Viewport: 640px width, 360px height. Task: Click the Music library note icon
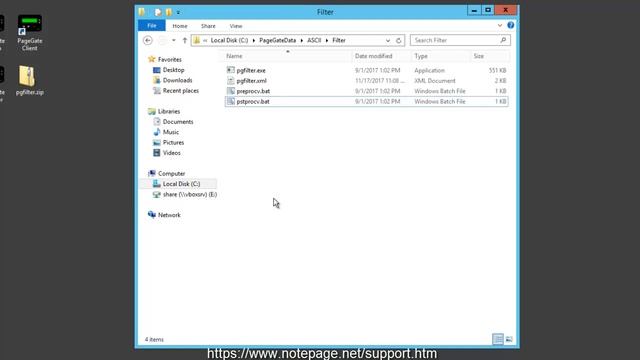click(x=157, y=132)
